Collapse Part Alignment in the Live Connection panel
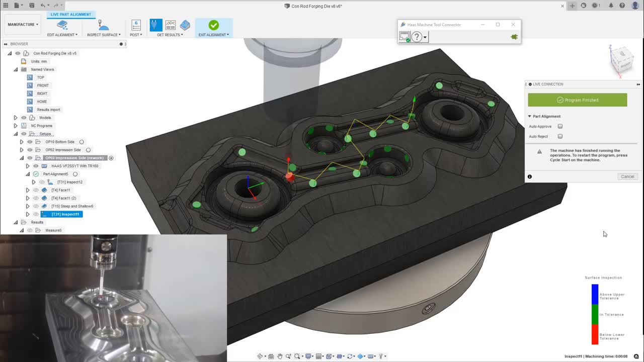 (x=529, y=116)
